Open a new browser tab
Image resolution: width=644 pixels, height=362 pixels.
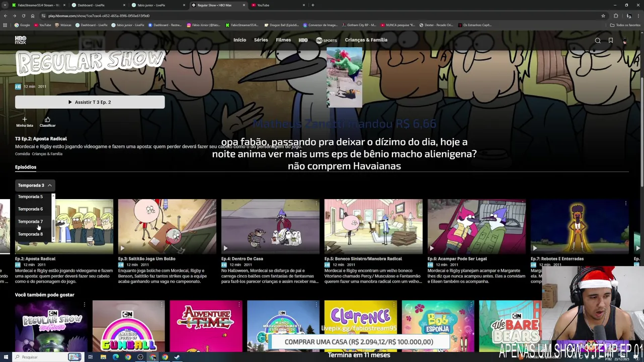[312, 5]
